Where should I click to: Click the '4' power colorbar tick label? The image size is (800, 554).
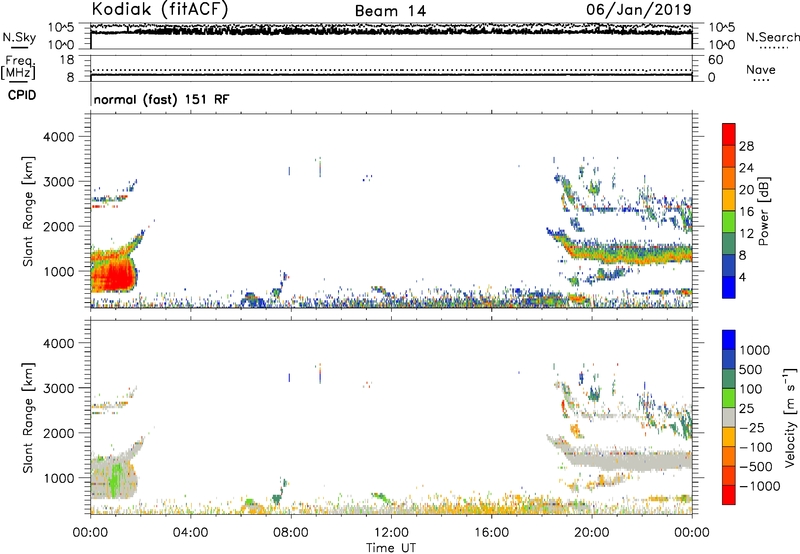point(742,277)
